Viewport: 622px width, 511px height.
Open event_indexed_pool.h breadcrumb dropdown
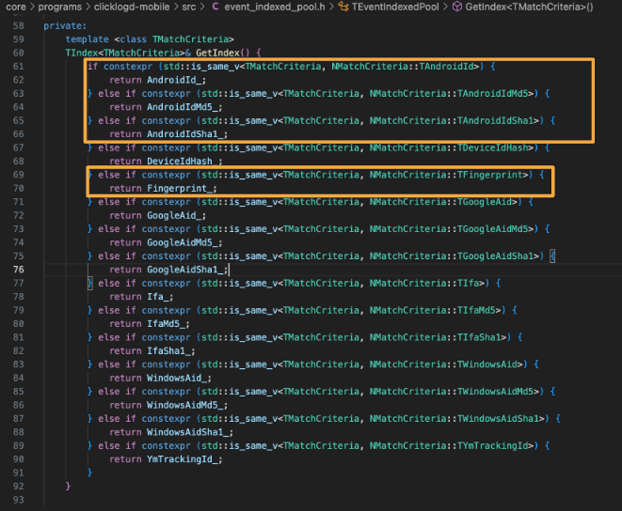coord(275,7)
